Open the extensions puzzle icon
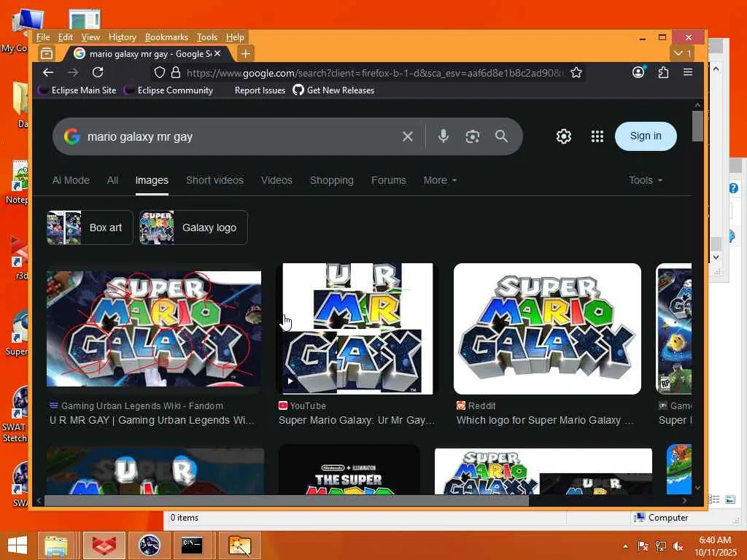 tap(663, 72)
